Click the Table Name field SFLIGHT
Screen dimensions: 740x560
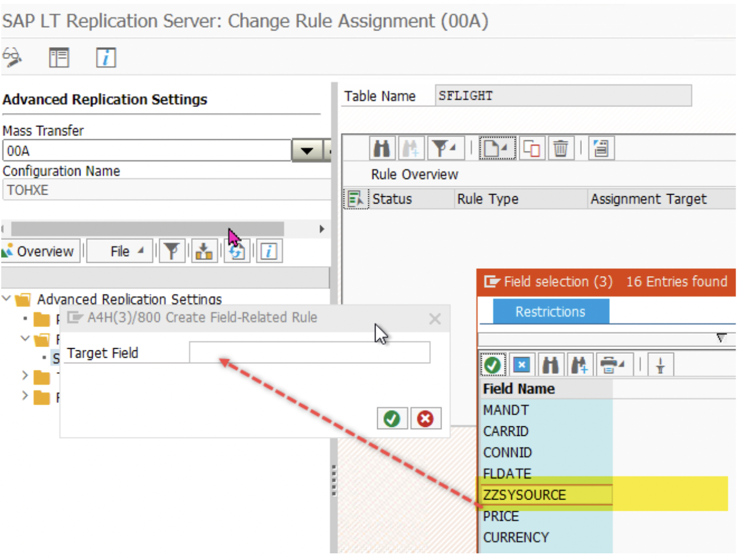tap(563, 95)
